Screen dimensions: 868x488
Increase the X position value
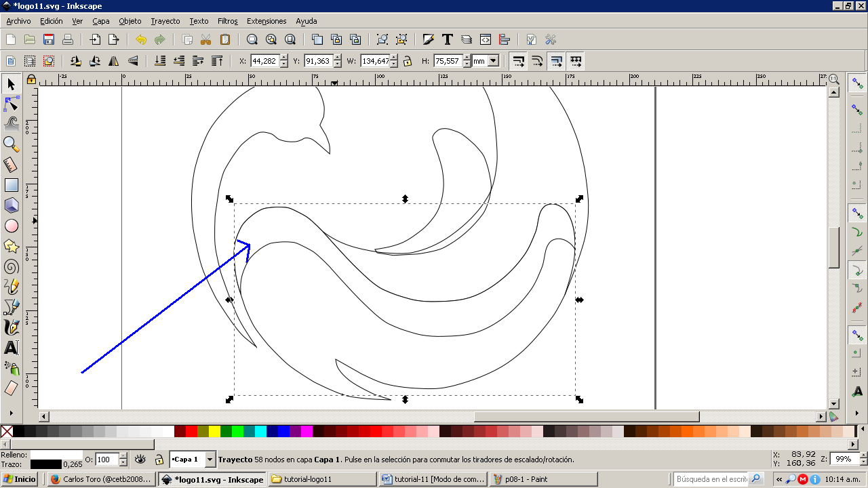[x=284, y=58]
